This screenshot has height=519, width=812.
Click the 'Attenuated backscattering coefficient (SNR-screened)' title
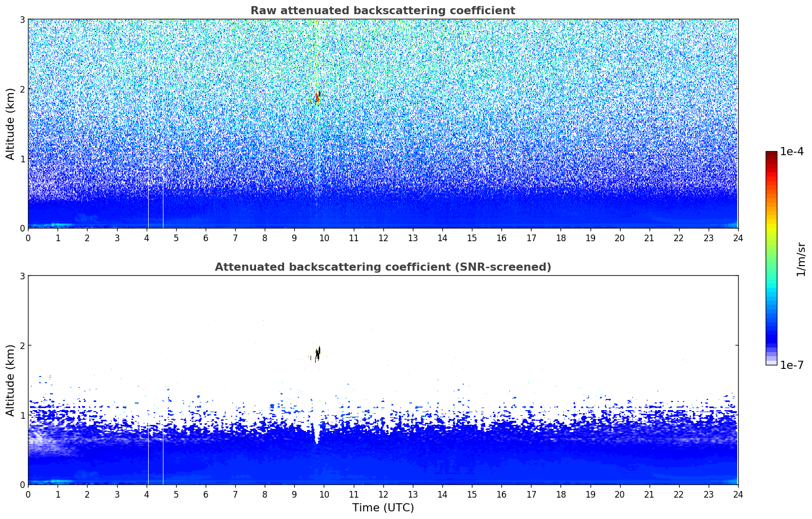tap(383, 267)
